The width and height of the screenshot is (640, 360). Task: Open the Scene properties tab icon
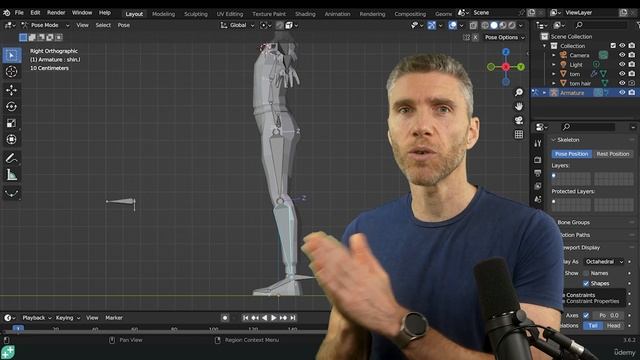538,199
